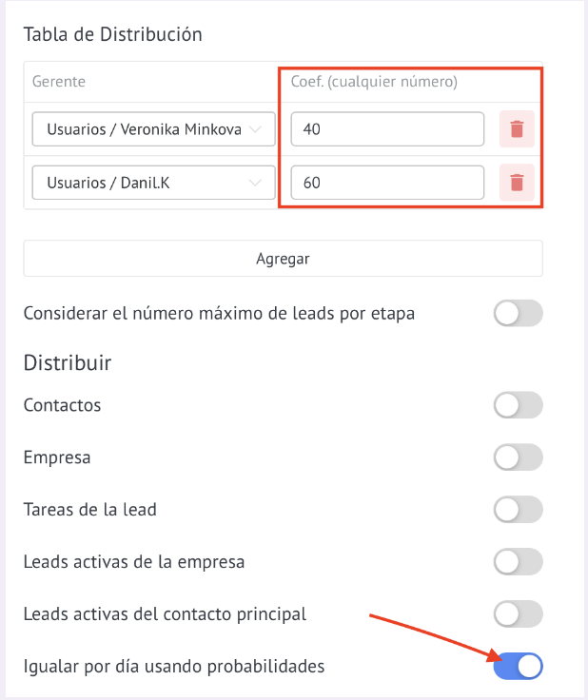Viewport: 588px width, 700px height.
Task: Focus the coefficient field showing 40
Action: pyautogui.click(x=387, y=129)
